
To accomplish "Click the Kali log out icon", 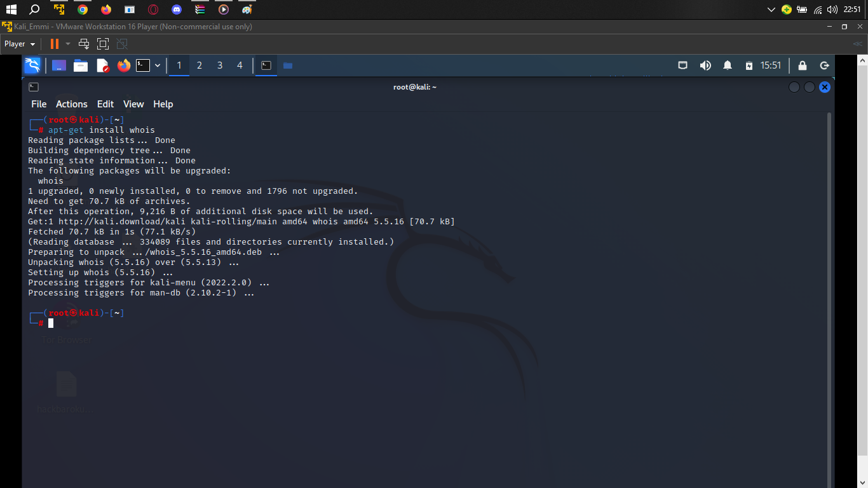I will pos(824,65).
